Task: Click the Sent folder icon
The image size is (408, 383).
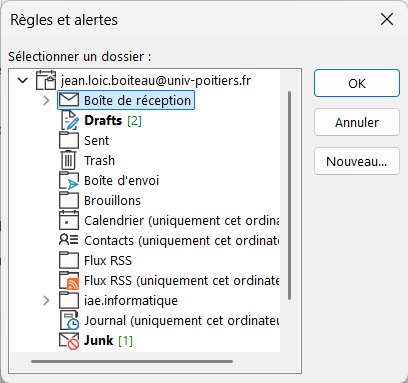Action: pos(69,140)
